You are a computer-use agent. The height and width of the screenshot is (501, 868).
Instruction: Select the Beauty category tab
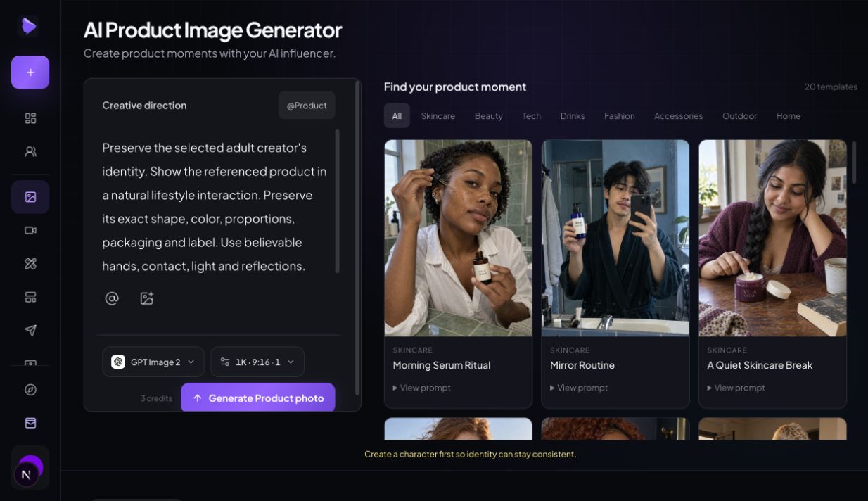[x=489, y=116]
